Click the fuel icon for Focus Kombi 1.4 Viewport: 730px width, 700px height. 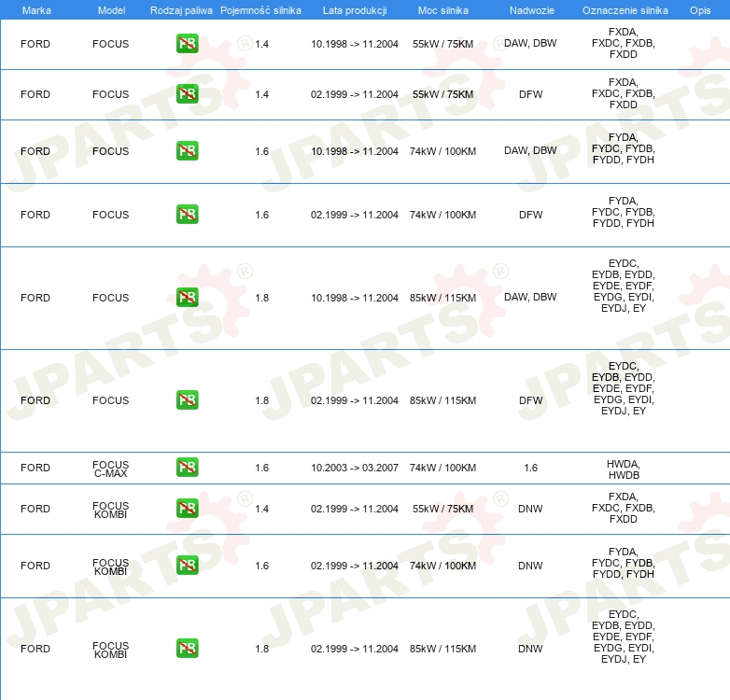pyautogui.click(x=187, y=508)
